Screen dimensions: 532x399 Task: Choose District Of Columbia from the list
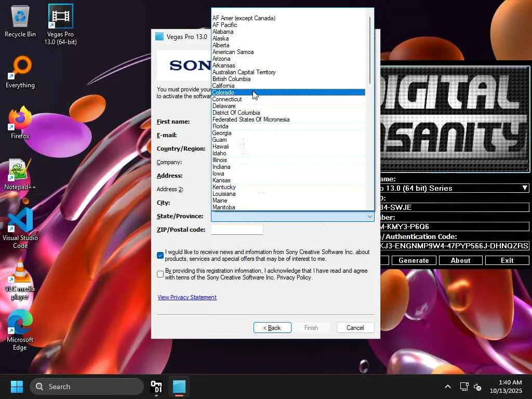(288, 113)
